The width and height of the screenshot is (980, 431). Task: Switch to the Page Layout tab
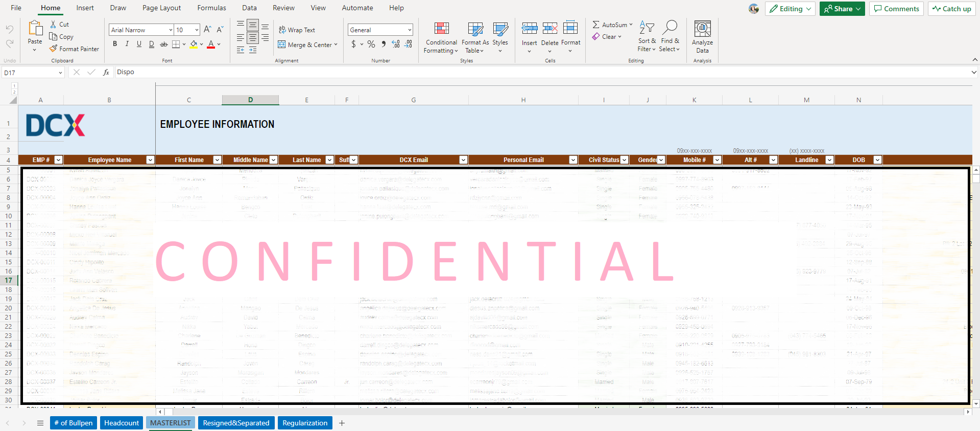coord(161,8)
